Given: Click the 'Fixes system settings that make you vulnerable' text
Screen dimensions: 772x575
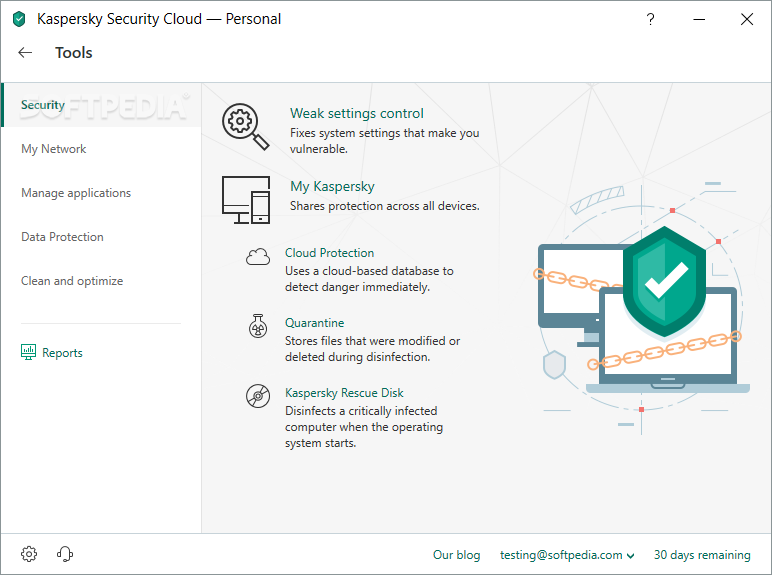Looking at the screenshot, I should (x=385, y=141).
